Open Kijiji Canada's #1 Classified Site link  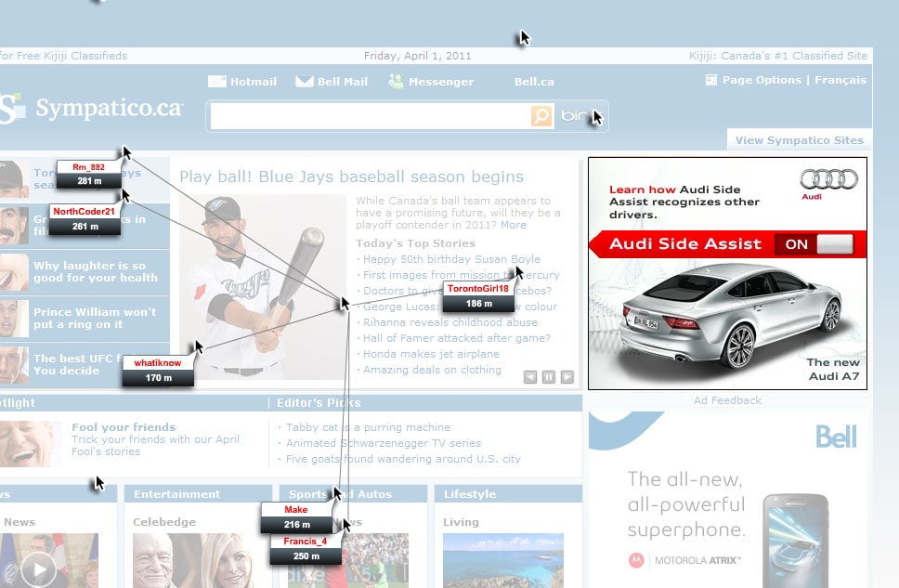[778, 56]
